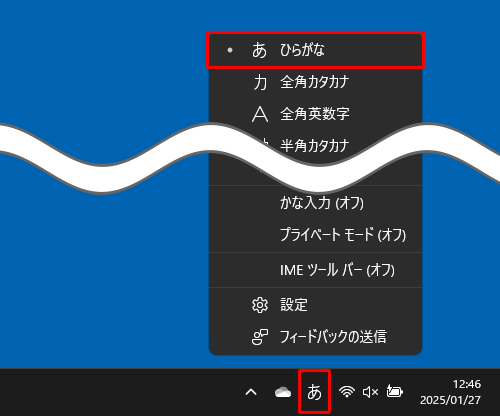Screen dimensions: 500x416
Task: Click the A icon in 全角英数字 row
Action: pyautogui.click(x=260, y=114)
